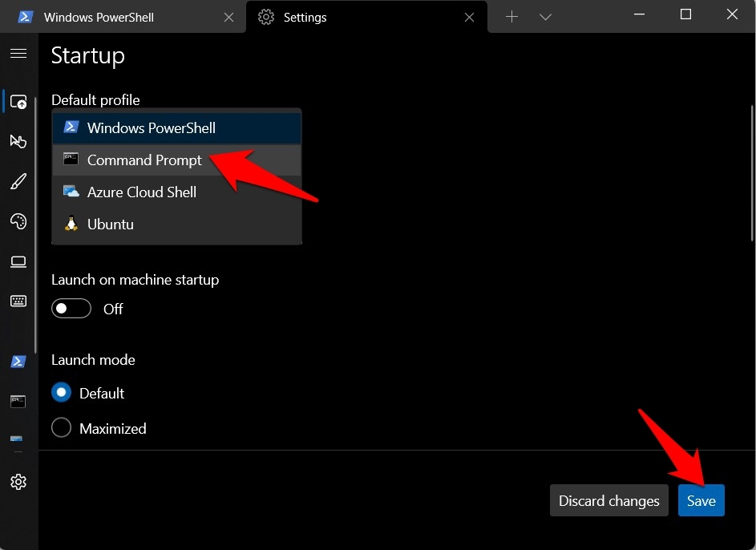The image size is (756, 550).
Task: Maximize the Terminal window
Action: pyautogui.click(x=685, y=14)
